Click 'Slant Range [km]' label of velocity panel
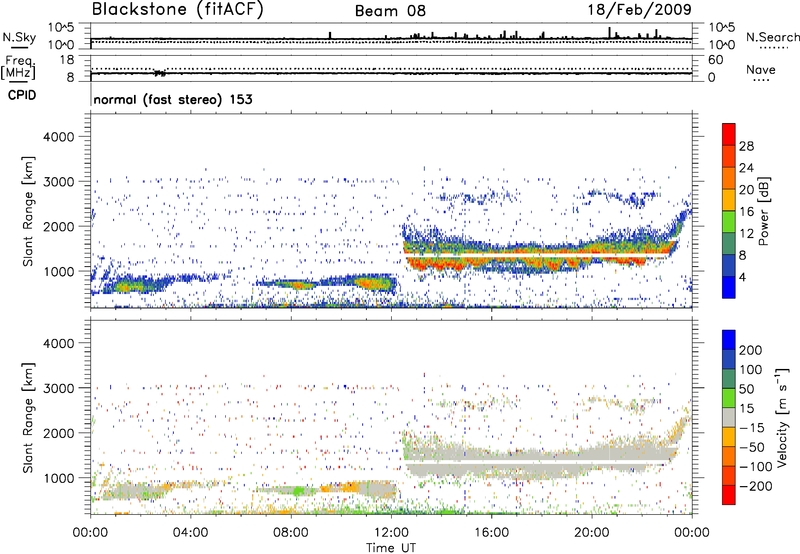 [x=28, y=418]
